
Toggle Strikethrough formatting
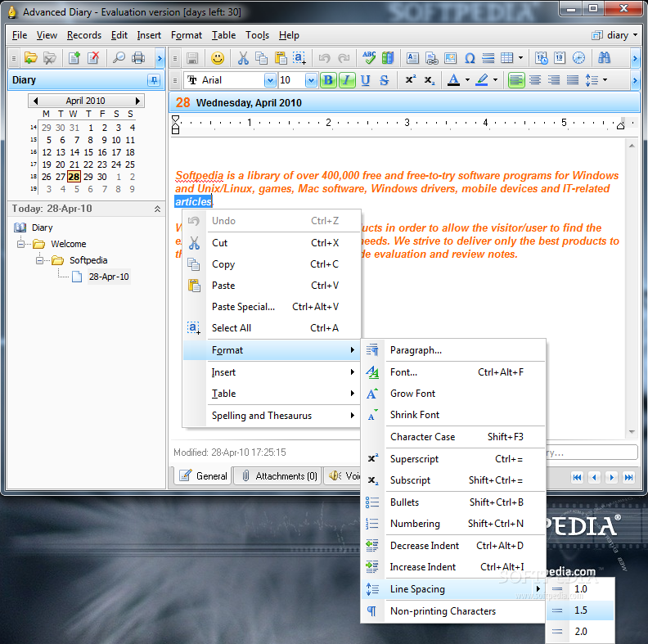tap(385, 79)
